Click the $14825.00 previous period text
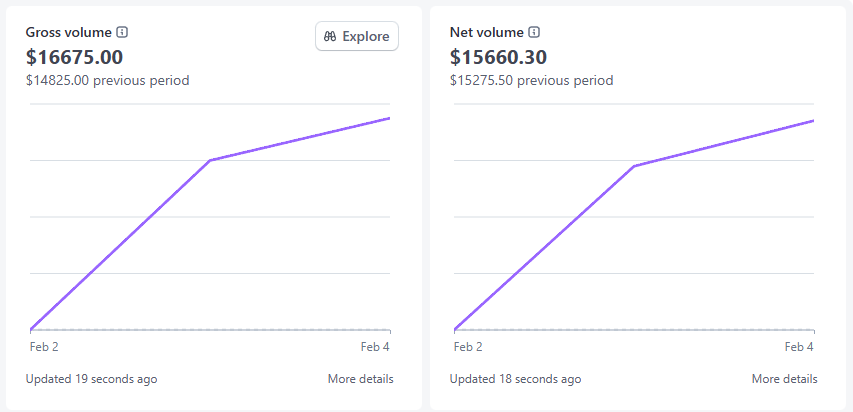This screenshot has height=412, width=853. [x=107, y=80]
